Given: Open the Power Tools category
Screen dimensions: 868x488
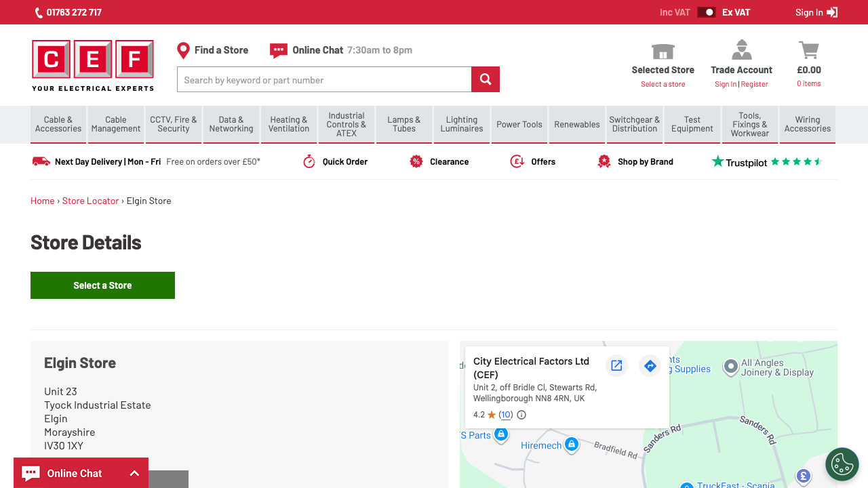Looking at the screenshot, I should tap(519, 125).
